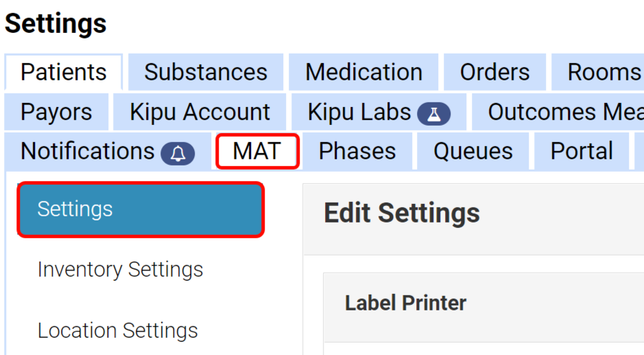Open the Payors tab
Viewport: 644px width, 355px height.
[56, 112]
